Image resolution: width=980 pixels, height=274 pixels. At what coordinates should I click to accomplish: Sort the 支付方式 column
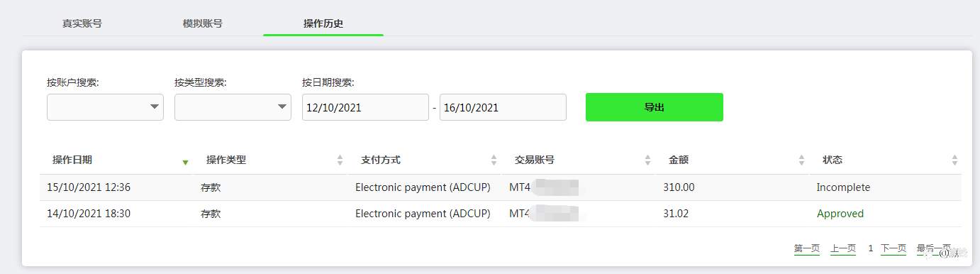coord(494,160)
